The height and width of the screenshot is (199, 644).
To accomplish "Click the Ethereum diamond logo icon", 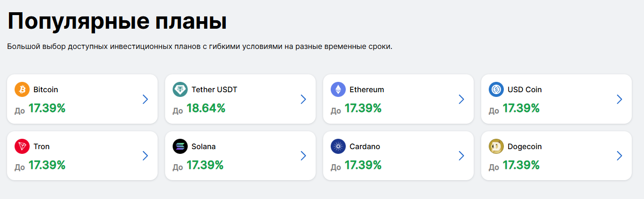I will (x=338, y=89).
